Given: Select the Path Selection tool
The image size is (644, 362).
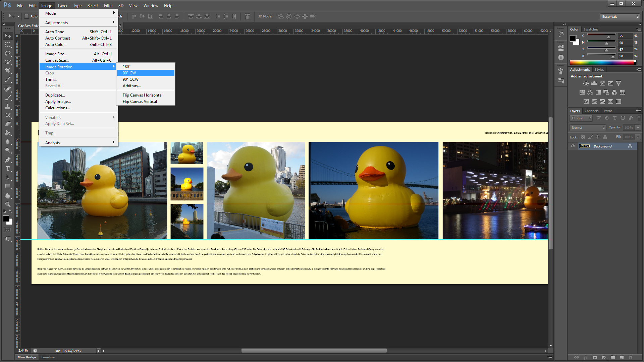Looking at the screenshot, I should pos(8,177).
